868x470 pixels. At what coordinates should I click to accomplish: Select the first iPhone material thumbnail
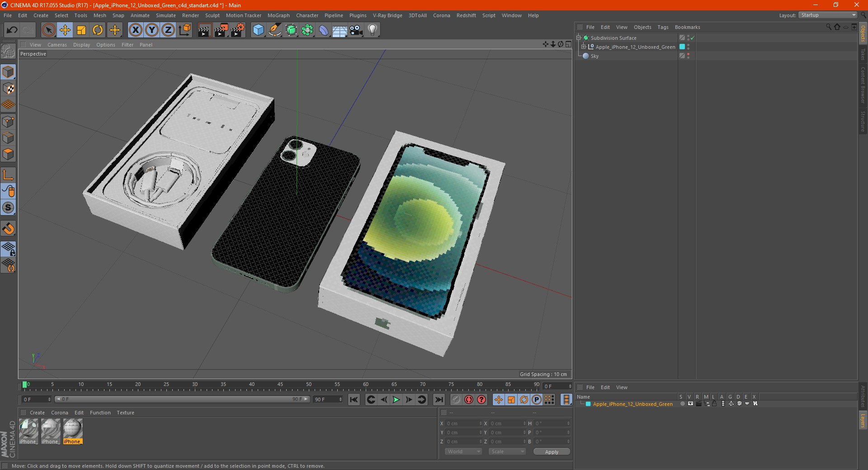pyautogui.click(x=28, y=432)
